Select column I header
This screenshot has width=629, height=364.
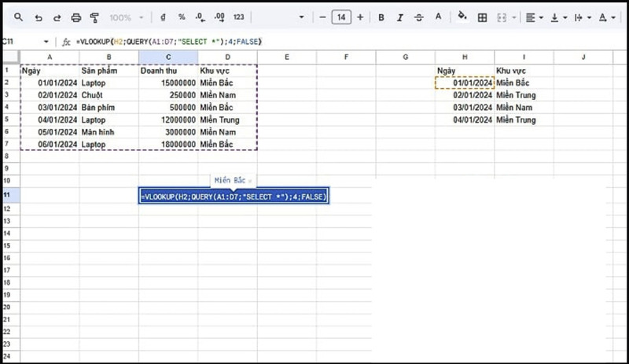(524, 57)
